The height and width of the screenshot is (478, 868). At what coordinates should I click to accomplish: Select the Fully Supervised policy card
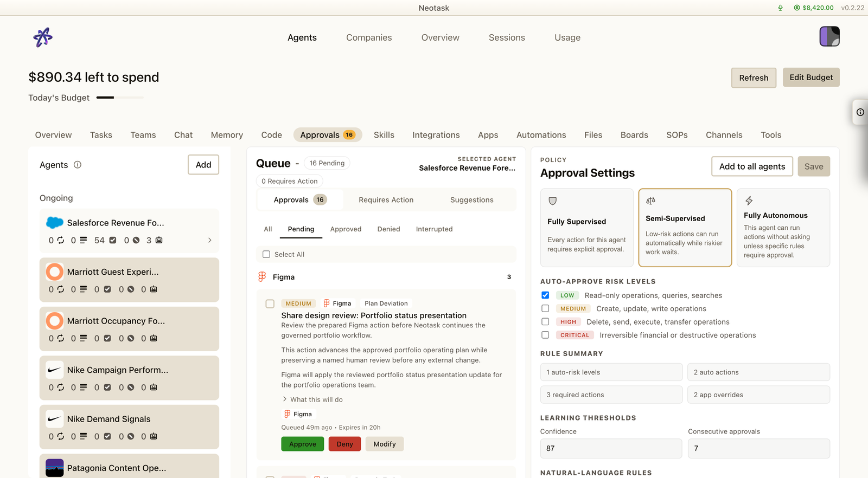[x=587, y=228]
